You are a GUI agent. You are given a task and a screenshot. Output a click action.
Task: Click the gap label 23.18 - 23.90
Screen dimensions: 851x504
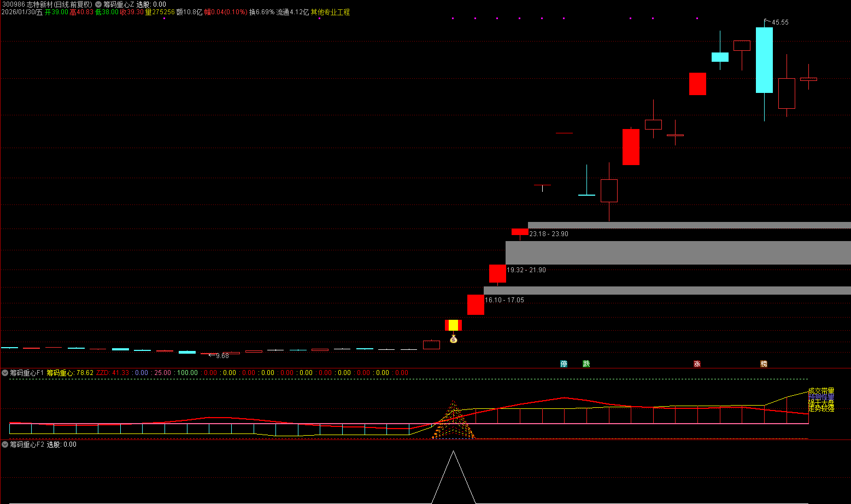point(549,234)
